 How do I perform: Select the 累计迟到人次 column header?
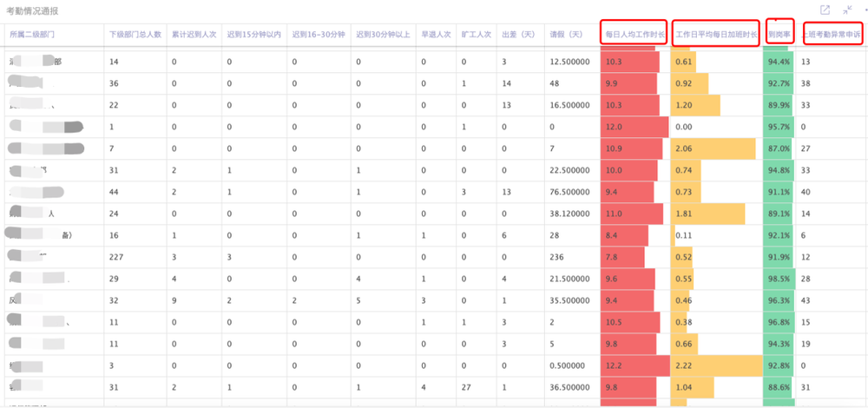click(194, 34)
